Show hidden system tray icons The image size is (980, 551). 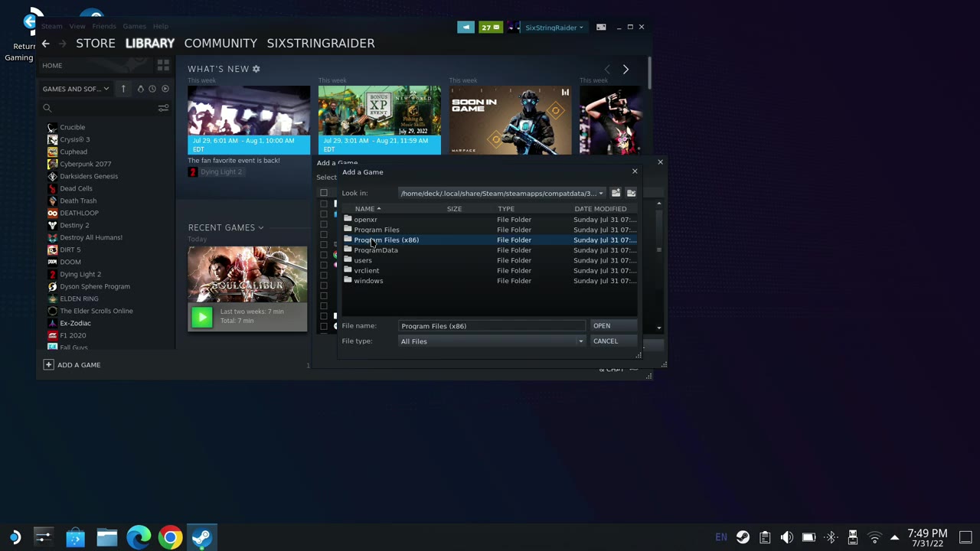click(894, 537)
